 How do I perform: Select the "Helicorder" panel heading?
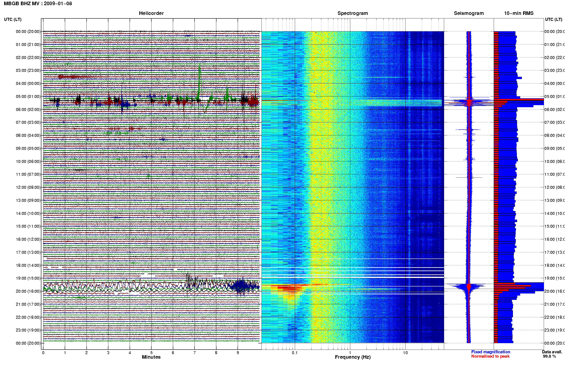151,13
